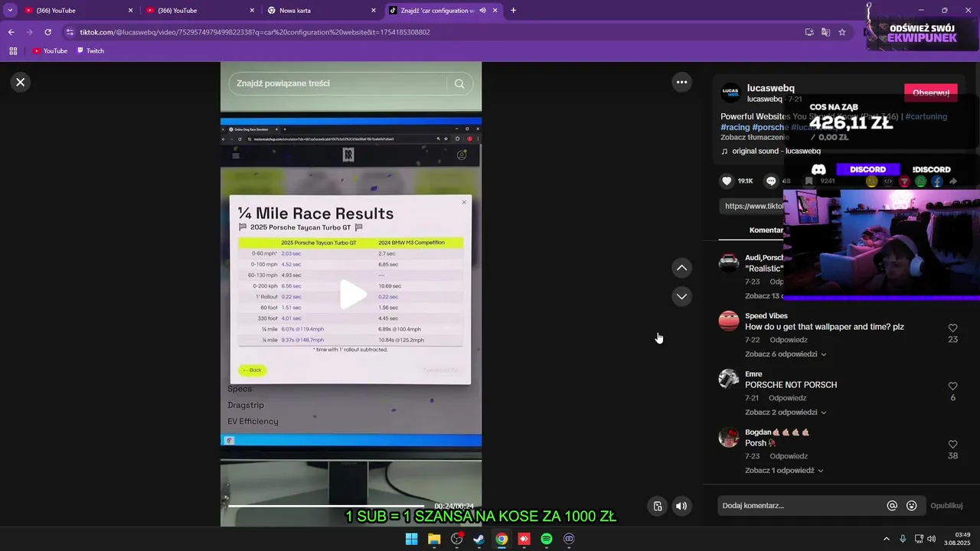
Task: Click 'Zobacz tłumaczenie' translation link
Action: coord(754,137)
